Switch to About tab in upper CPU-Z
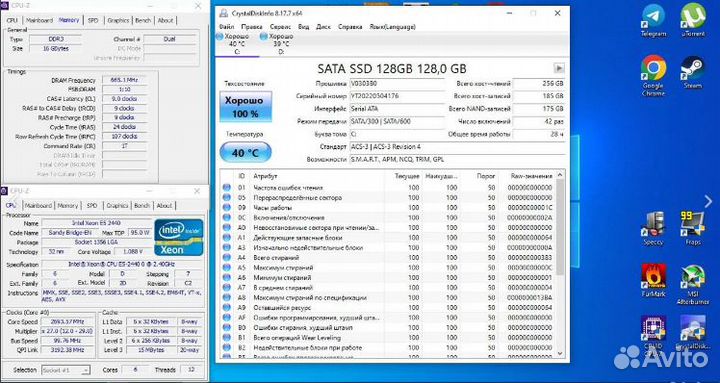 [x=165, y=20]
